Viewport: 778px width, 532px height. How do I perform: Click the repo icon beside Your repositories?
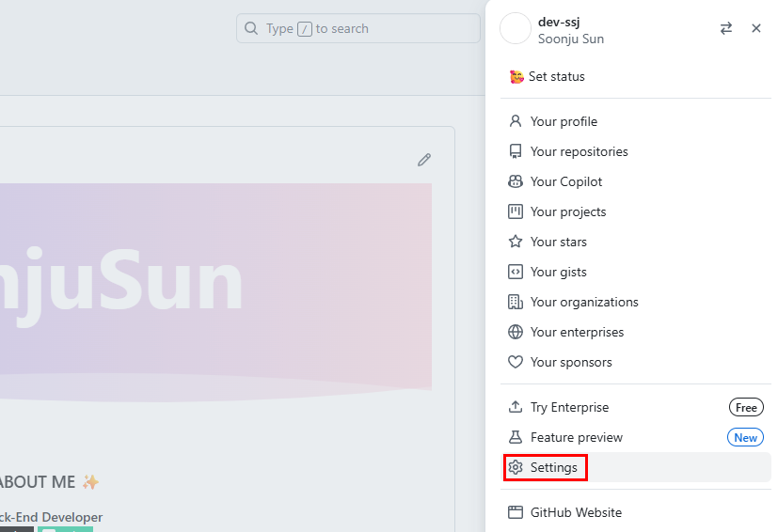click(x=516, y=151)
